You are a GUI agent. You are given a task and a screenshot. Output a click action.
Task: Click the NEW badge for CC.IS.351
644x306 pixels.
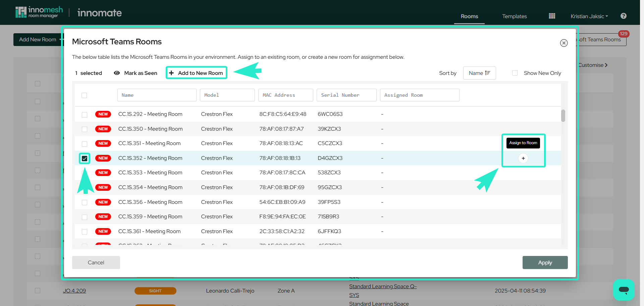[x=103, y=143]
